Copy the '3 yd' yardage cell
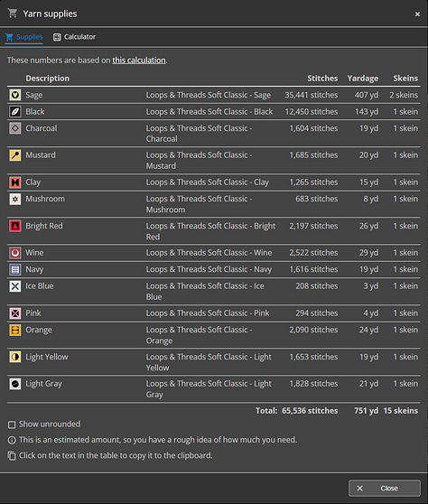The height and width of the screenshot is (504, 428). point(371,286)
